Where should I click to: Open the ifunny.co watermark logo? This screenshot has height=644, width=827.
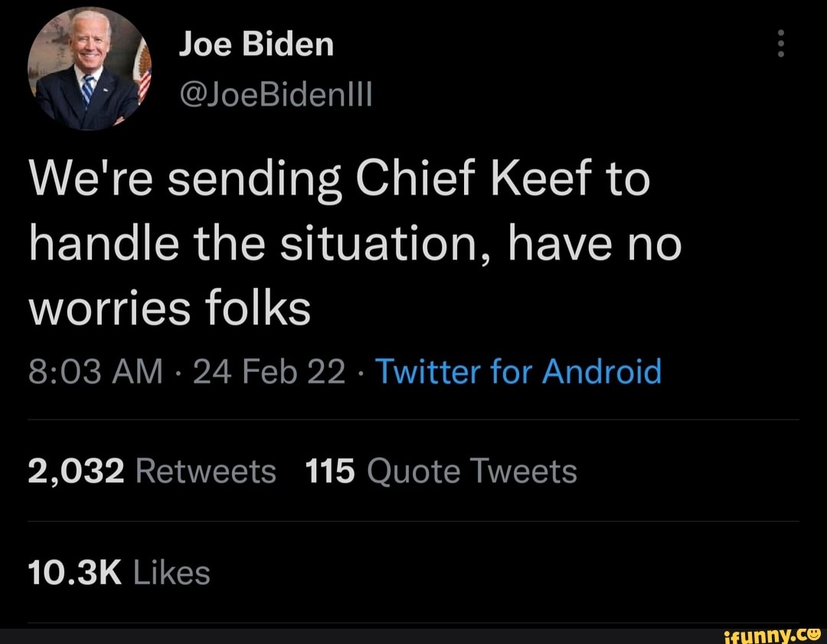point(773,634)
